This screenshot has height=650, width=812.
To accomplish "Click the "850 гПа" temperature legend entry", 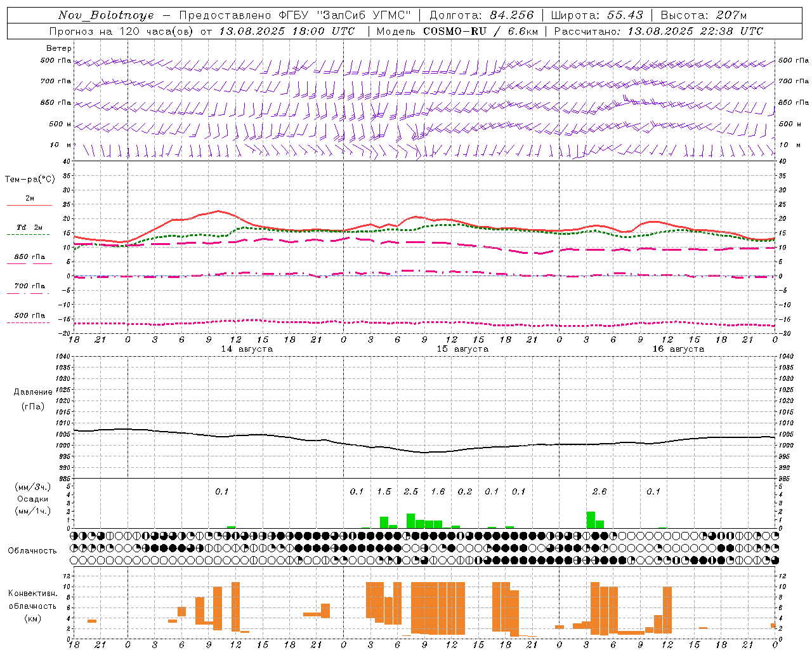I will click(30, 257).
